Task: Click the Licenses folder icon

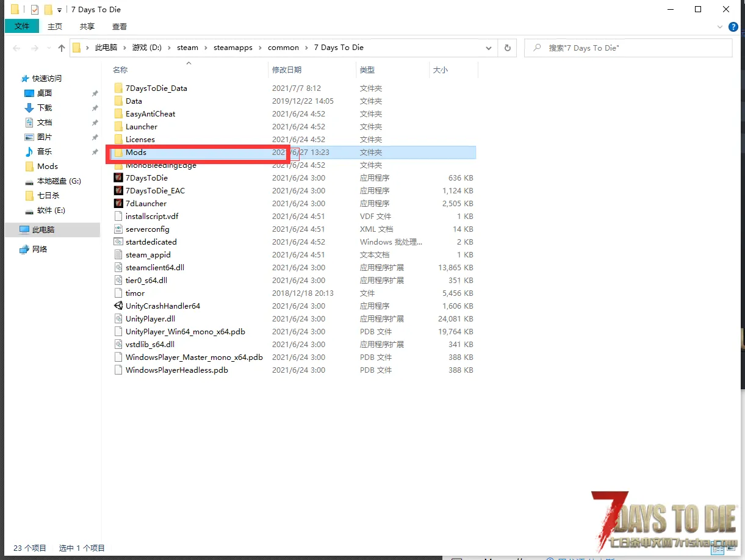Action: 118,140
